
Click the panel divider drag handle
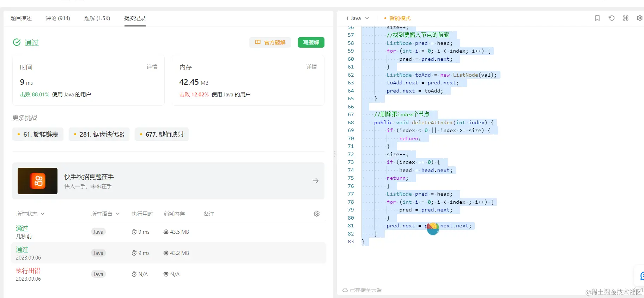click(335, 154)
